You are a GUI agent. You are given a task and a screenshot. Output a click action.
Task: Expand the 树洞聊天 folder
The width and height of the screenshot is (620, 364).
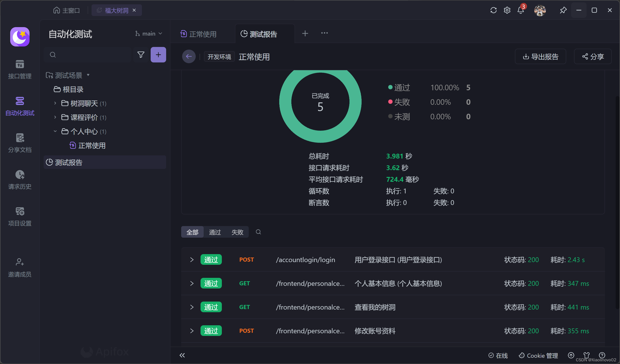coord(55,103)
